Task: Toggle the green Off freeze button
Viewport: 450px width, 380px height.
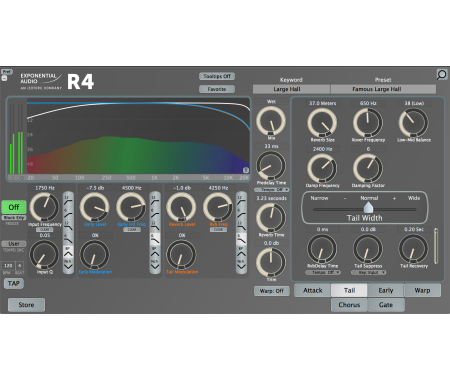Action: pos(14,207)
